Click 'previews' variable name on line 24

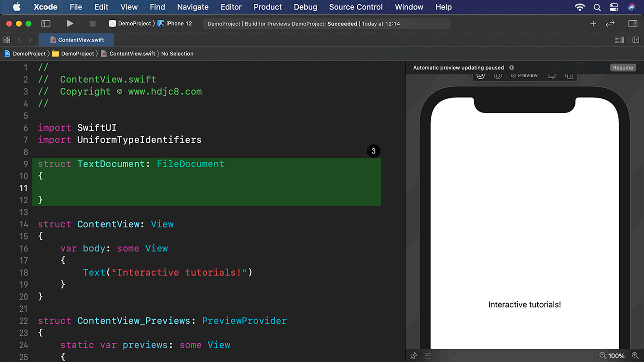(145, 345)
